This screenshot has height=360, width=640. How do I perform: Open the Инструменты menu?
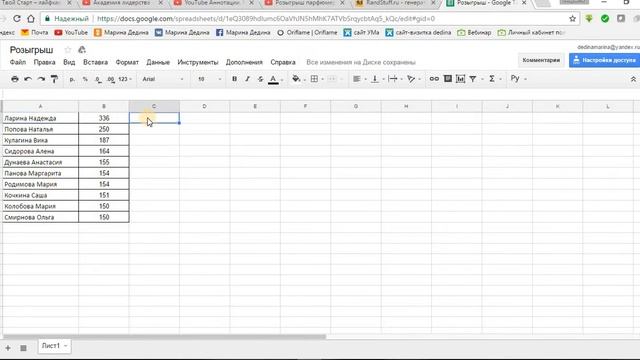[x=198, y=62]
